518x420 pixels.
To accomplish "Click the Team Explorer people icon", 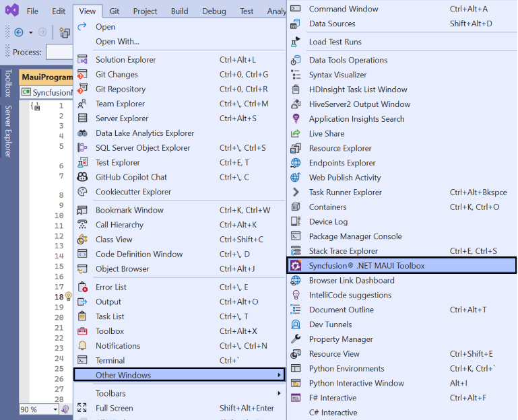I will pos(82,104).
